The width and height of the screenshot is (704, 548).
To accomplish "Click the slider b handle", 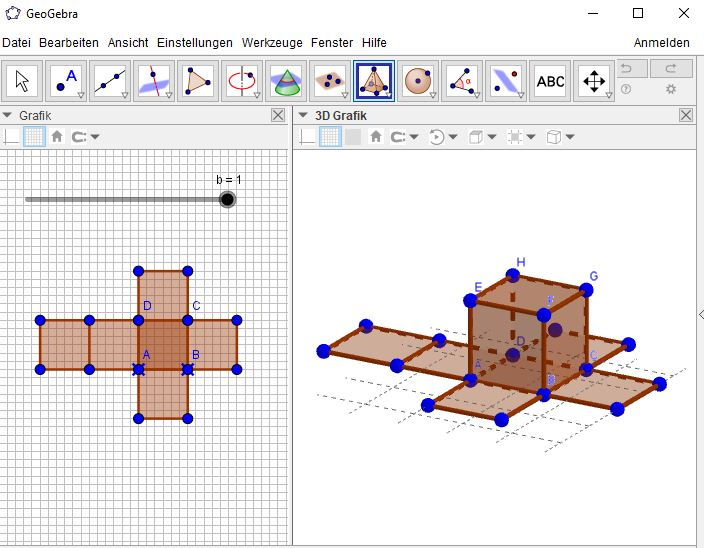I will (228, 199).
